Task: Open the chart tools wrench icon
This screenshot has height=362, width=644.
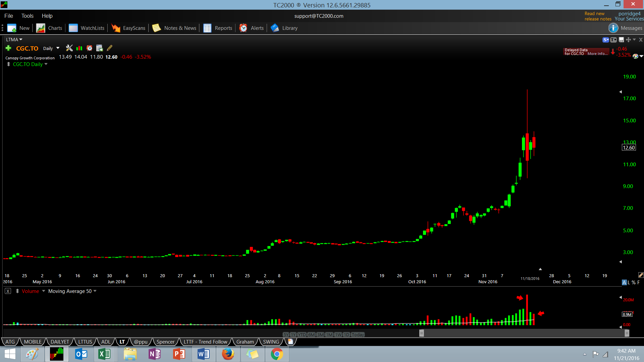Action: tap(69, 48)
